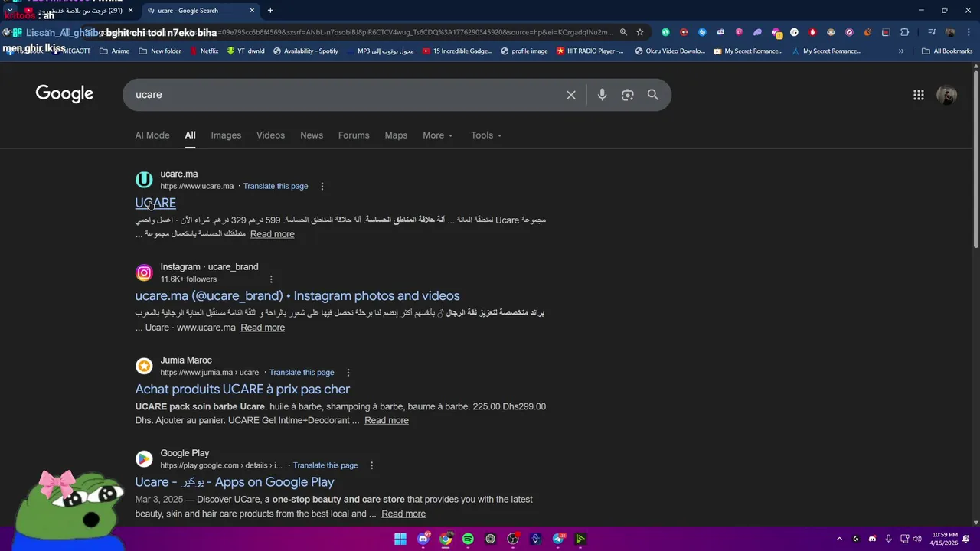Open the UCARE result link

[x=155, y=203]
